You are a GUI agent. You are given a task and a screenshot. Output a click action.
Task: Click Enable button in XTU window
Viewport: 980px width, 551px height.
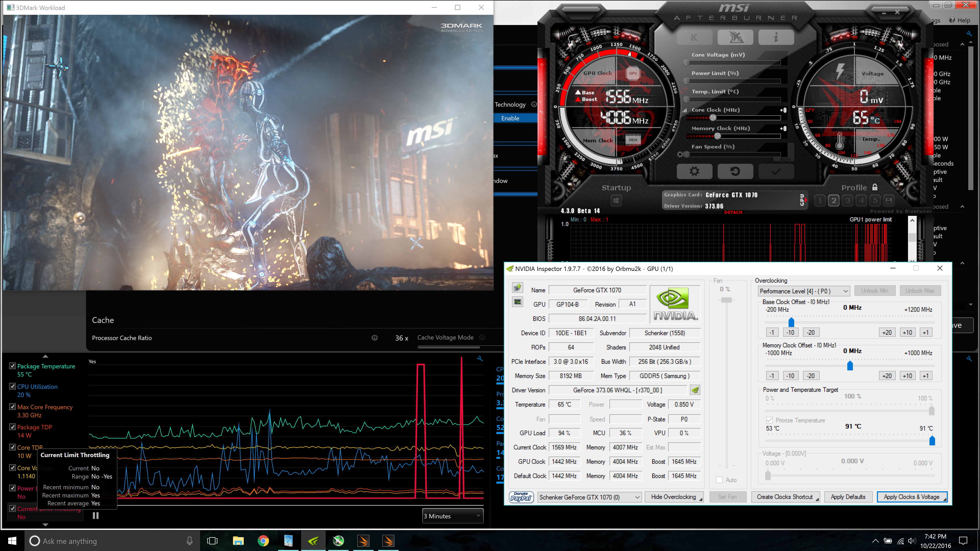(510, 118)
